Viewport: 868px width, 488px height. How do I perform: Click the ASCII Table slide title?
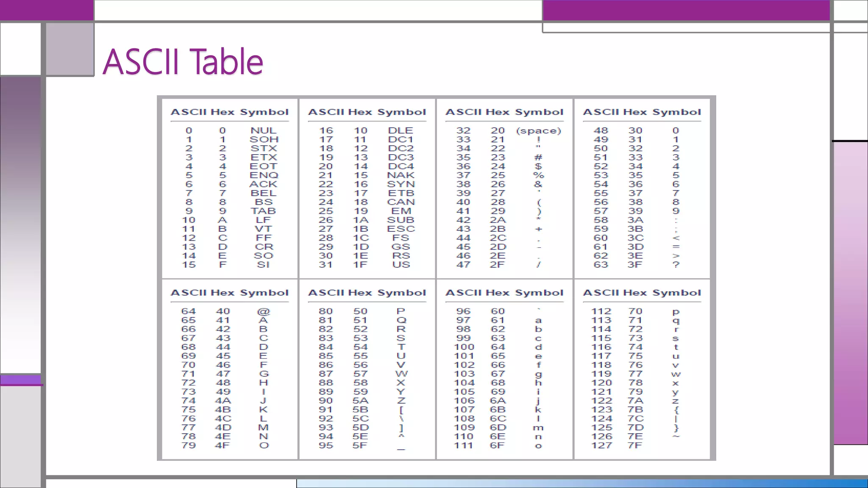183,62
